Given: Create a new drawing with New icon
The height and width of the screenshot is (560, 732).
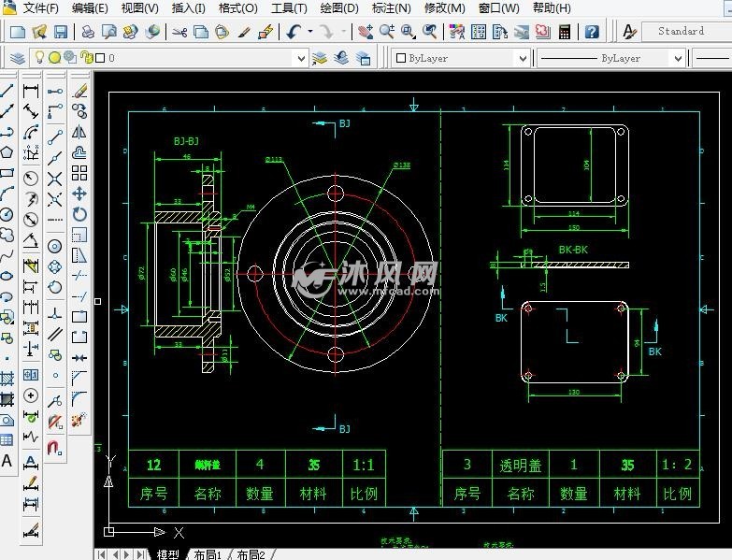Looking at the screenshot, I should tap(18, 32).
